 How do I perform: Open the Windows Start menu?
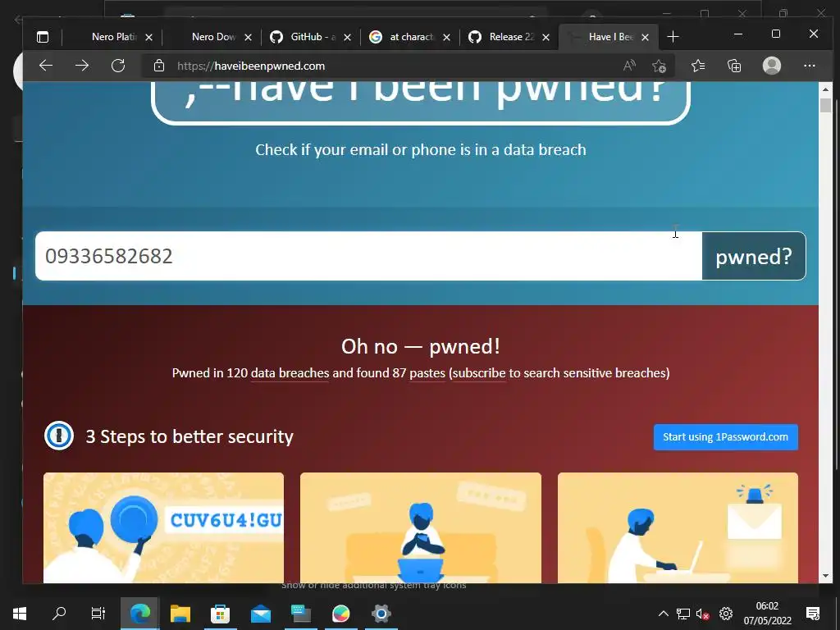pyautogui.click(x=20, y=614)
